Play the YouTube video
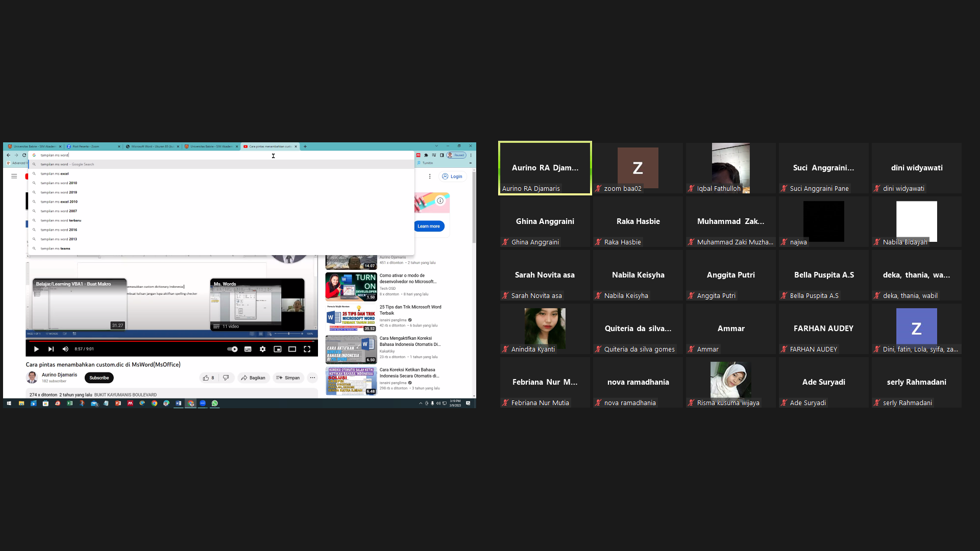The width and height of the screenshot is (980, 551). pyautogui.click(x=36, y=349)
